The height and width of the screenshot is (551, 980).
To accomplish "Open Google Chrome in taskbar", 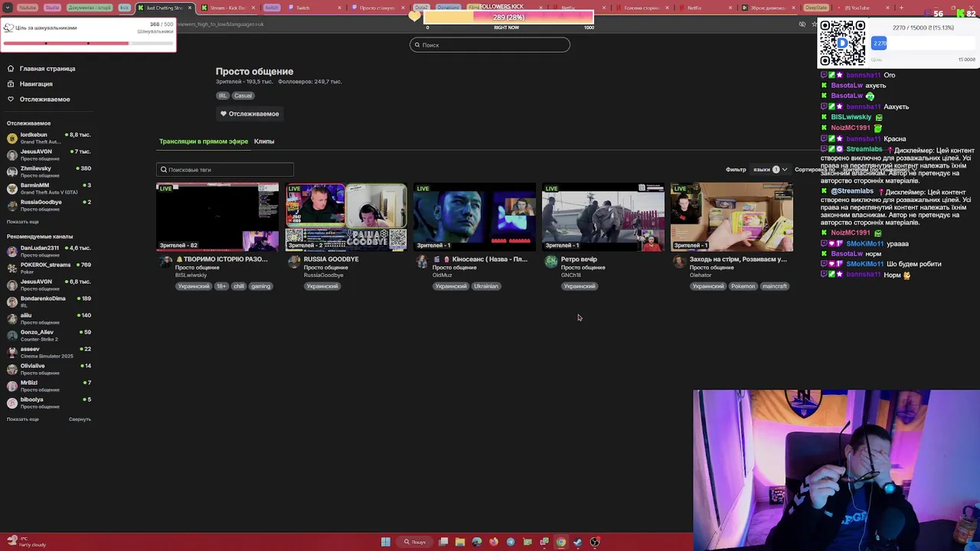I will click(561, 542).
